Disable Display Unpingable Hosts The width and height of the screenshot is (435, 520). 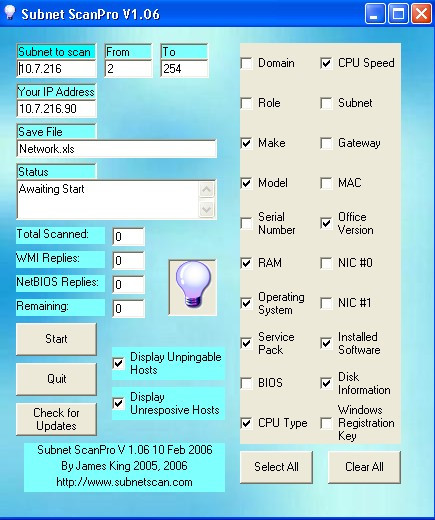point(119,363)
